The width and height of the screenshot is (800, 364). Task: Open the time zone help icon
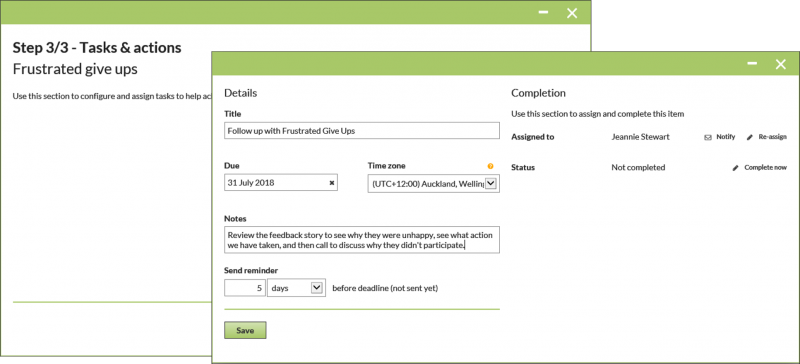click(491, 166)
